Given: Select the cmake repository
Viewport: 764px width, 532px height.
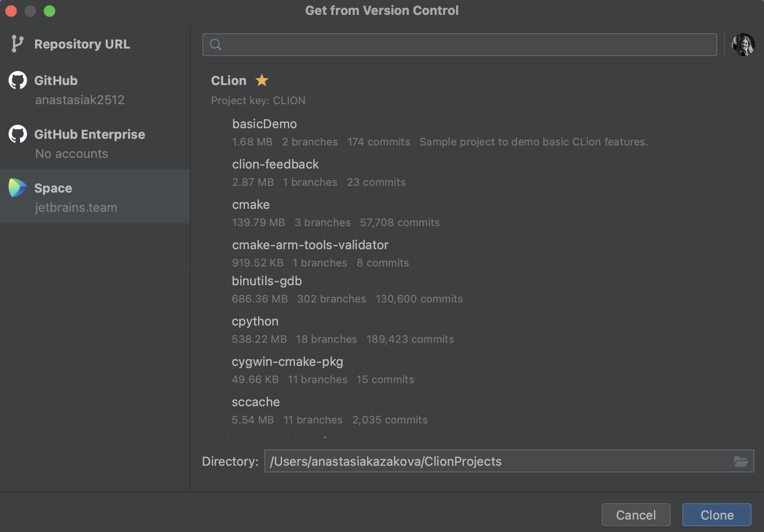Looking at the screenshot, I should point(251,205).
